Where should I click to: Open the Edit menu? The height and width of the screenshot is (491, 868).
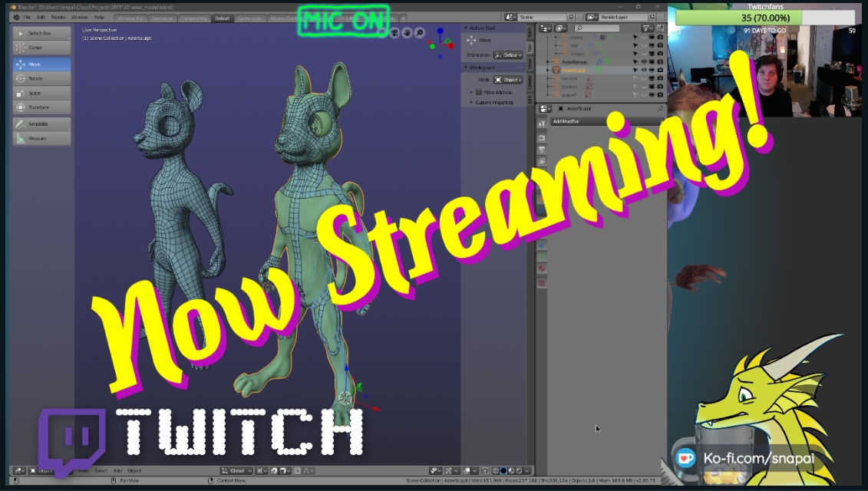pyautogui.click(x=41, y=17)
